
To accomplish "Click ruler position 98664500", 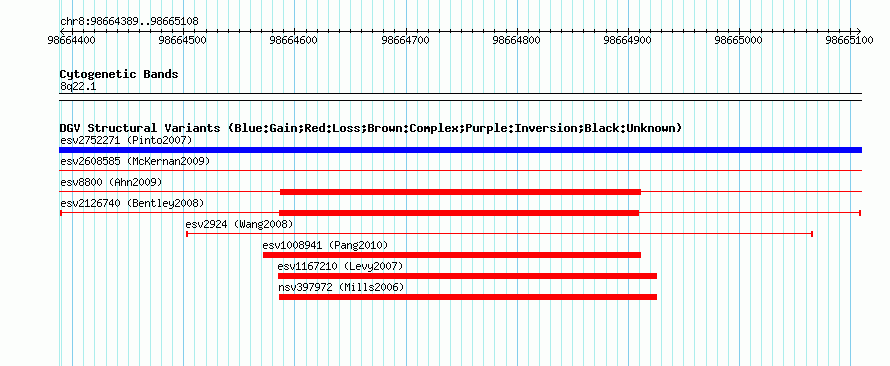I will 183,41.
